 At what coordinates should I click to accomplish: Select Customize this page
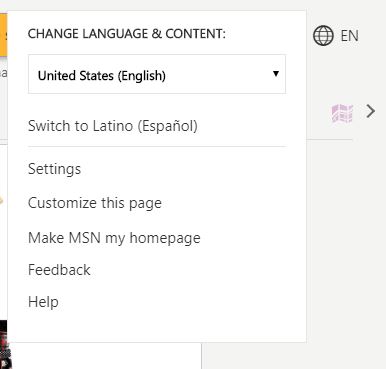[95, 203]
